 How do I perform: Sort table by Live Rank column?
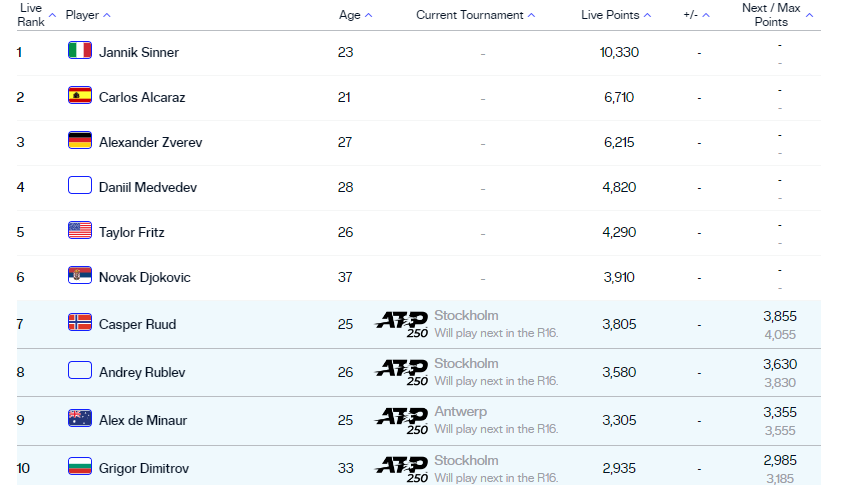[31, 14]
